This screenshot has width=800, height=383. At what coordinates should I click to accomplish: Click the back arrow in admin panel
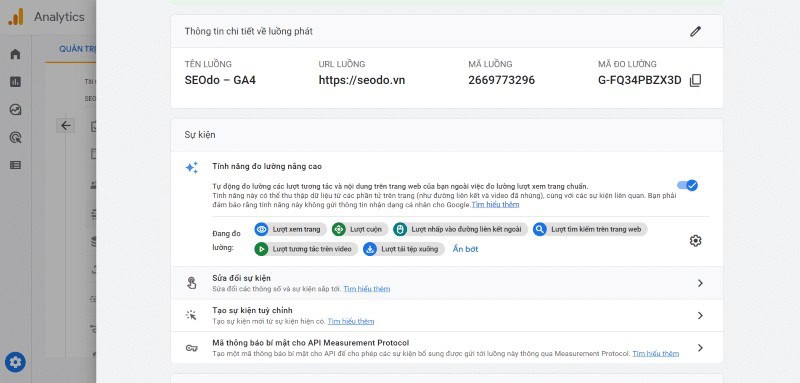tap(65, 125)
